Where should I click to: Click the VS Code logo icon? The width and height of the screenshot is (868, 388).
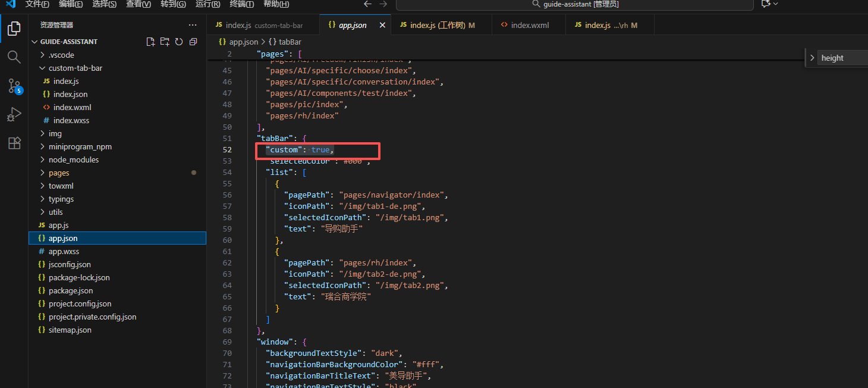(10, 4)
